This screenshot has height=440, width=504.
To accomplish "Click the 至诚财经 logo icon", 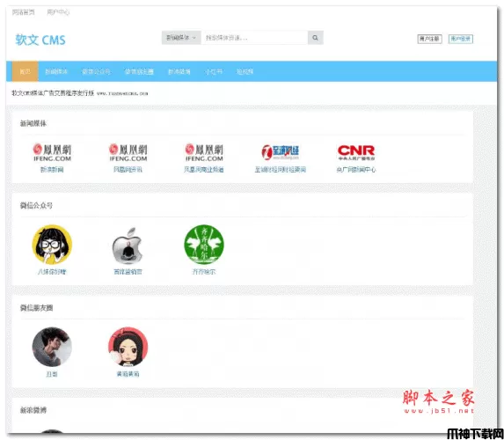I will coord(280,152).
